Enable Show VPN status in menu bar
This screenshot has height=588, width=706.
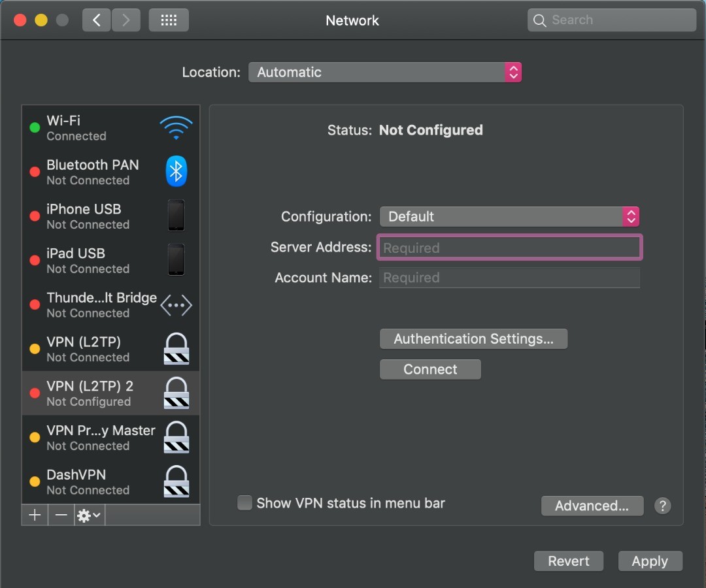(244, 503)
